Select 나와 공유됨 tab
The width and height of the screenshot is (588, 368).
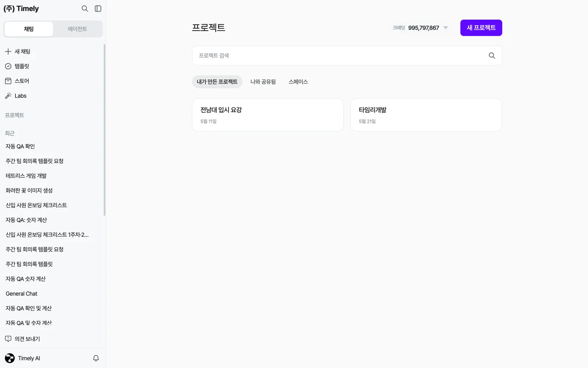(x=263, y=82)
